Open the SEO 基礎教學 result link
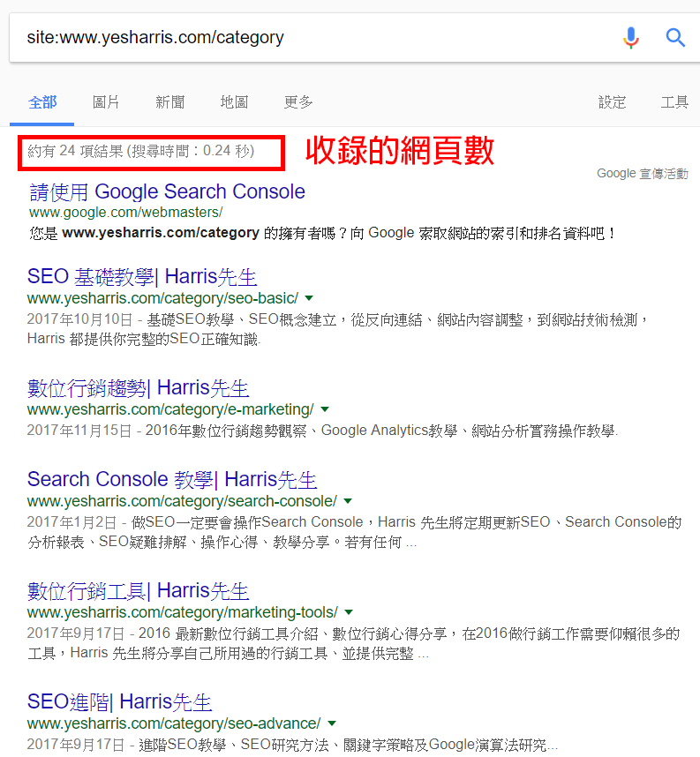700x757 pixels. pos(142,277)
